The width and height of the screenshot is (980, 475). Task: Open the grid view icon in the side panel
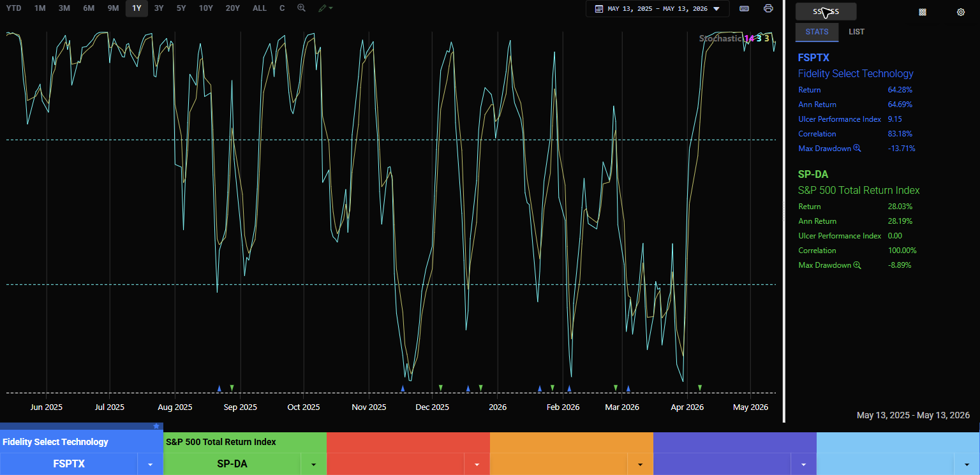922,12
